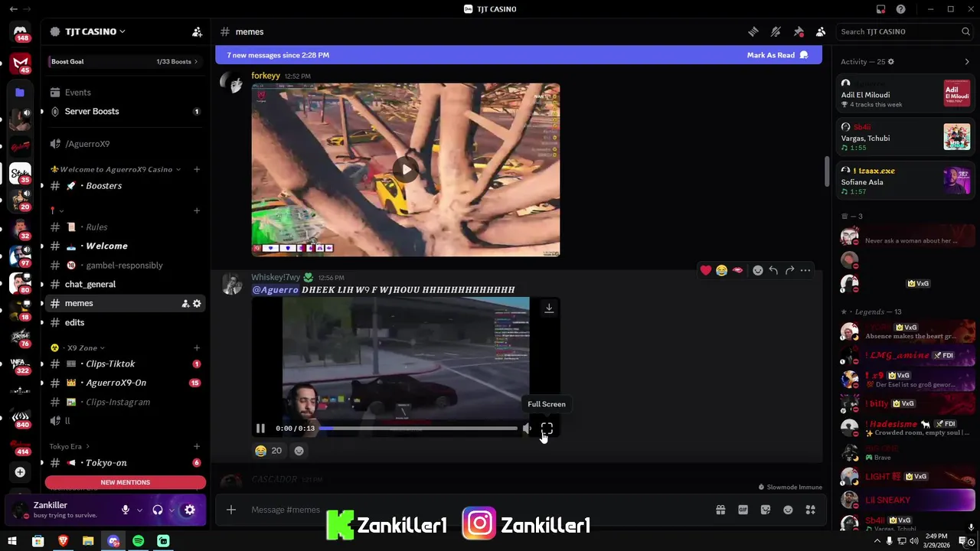Mute the video volume icon
This screenshot has height=551, width=980.
tap(527, 429)
